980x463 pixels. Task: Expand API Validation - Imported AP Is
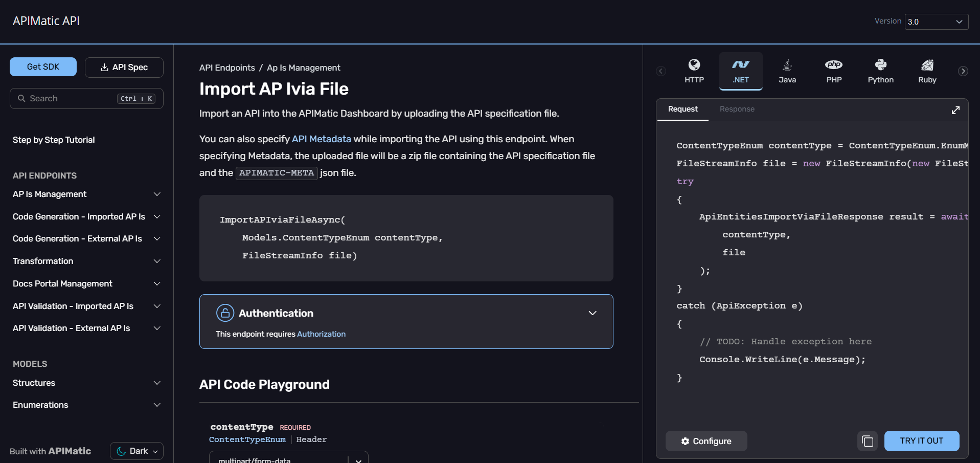pyautogui.click(x=86, y=306)
